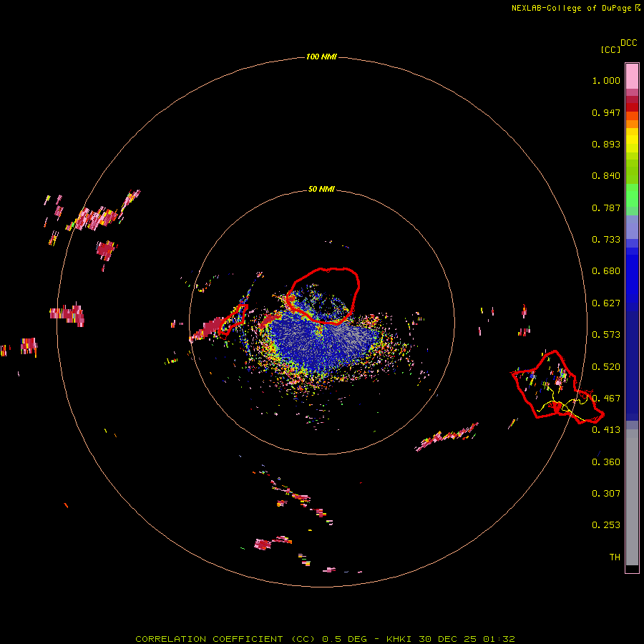Image resolution: width=644 pixels, height=644 pixels.
Task: Click the Correlation Coefficient KHKI caption at bottom
Action: point(325,639)
